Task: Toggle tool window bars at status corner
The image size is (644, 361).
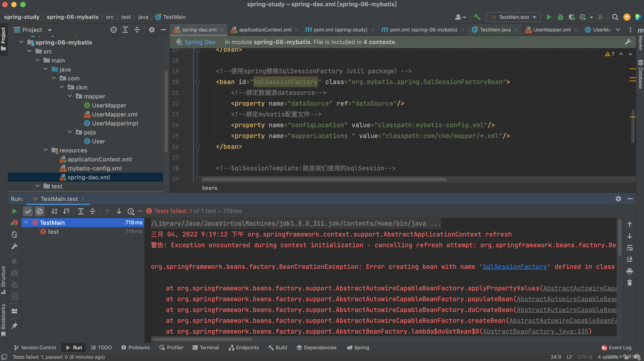Action: (4, 357)
